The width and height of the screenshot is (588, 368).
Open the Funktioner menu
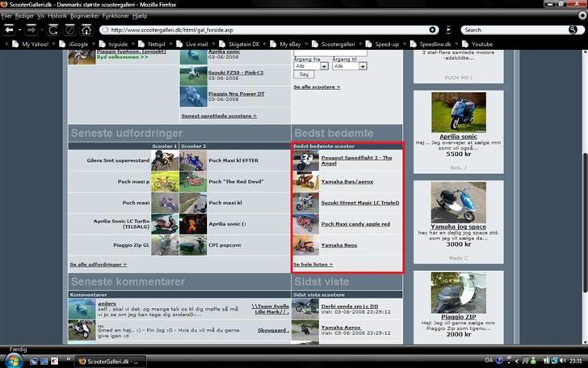tap(115, 15)
